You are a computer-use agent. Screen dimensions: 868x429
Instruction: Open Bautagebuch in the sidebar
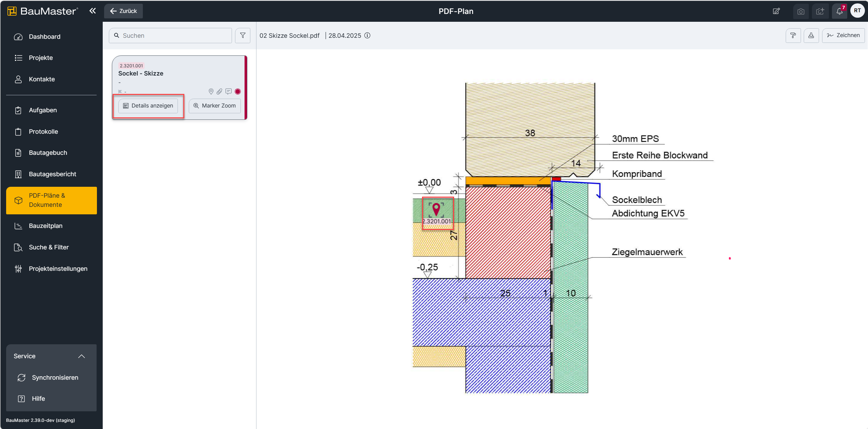[x=48, y=153]
